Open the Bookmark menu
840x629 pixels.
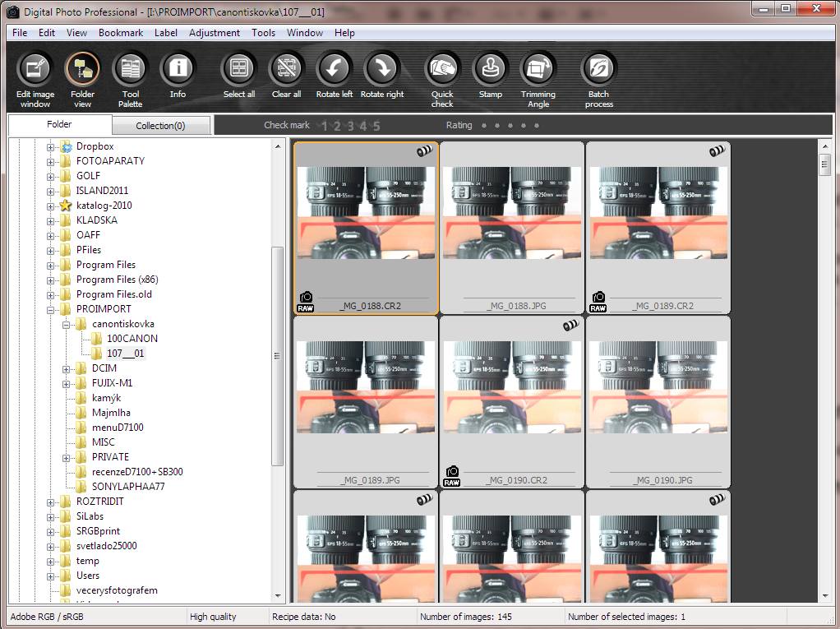[121, 33]
